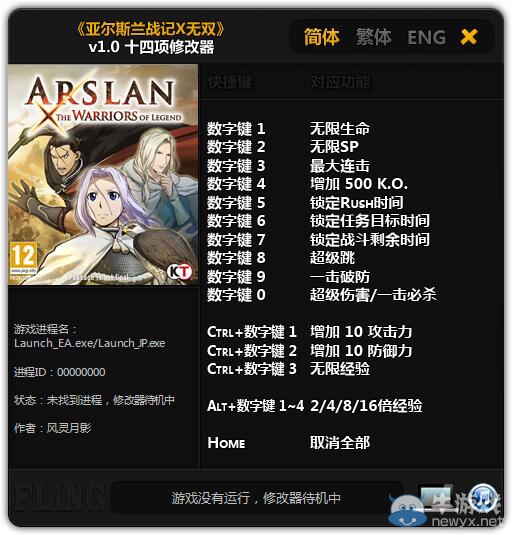Click 2/4/8/16倍经验 option
Viewport: 512px width, 535px height.
(x=366, y=406)
